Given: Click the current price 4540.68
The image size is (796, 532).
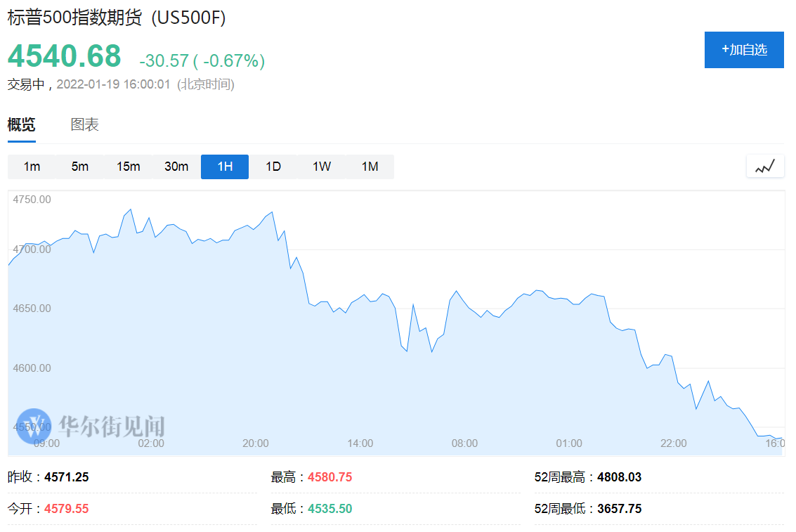Looking at the screenshot, I should pos(65,56).
